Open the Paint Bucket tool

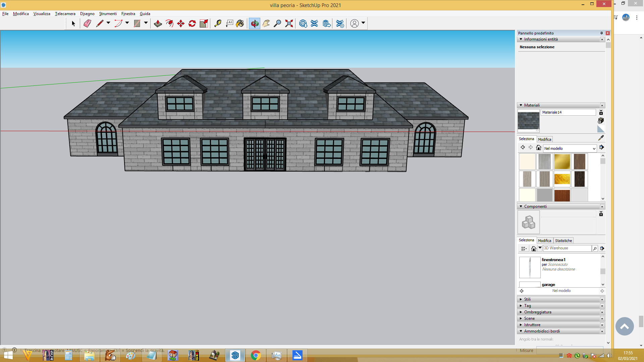[x=240, y=23]
